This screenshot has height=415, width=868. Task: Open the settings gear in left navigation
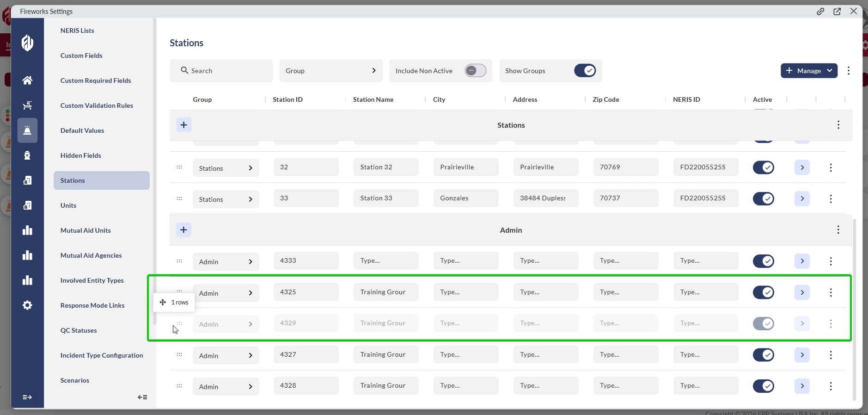27,305
